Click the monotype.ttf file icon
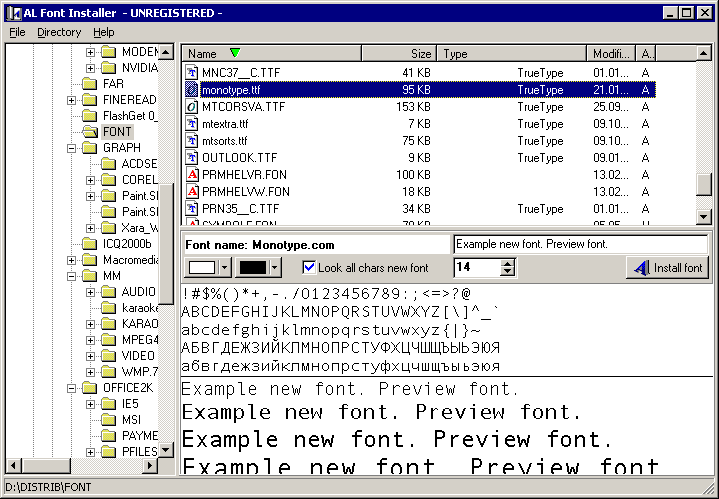719x499 pixels. click(x=191, y=89)
